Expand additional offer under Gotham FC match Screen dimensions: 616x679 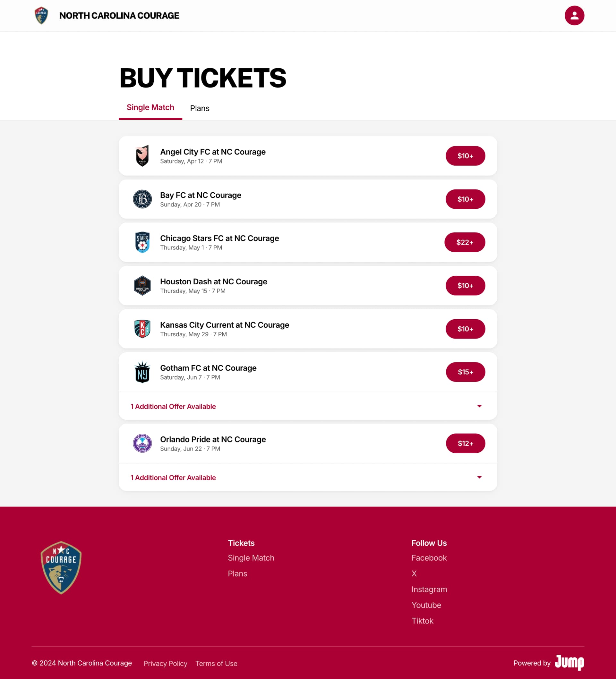tap(479, 406)
